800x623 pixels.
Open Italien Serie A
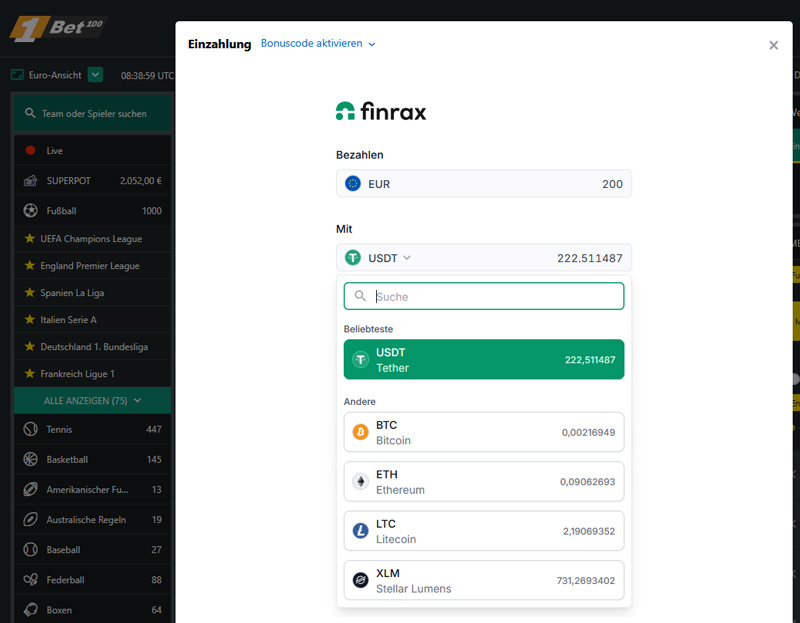[x=93, y=319]
